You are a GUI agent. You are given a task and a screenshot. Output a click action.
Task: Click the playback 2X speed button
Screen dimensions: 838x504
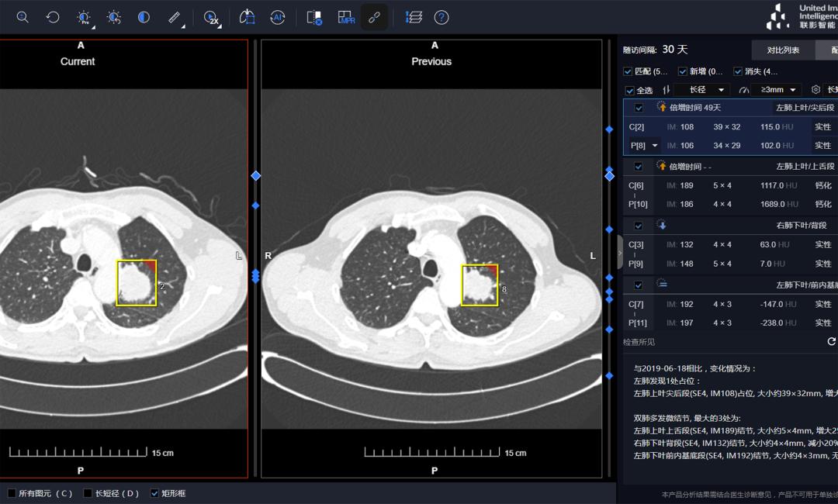(x=211, y=17)
